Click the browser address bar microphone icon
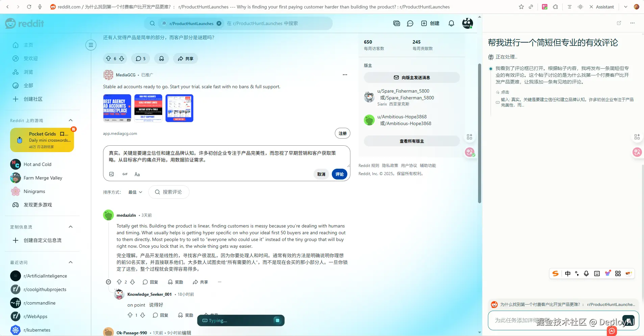 [40, 6]
